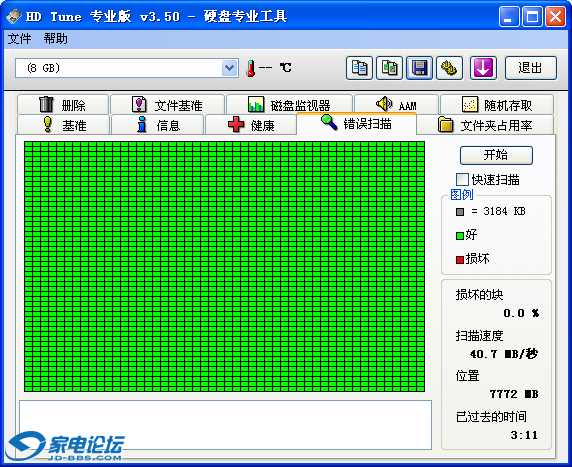
Task: Click the document icon on 文件基准 tab
Action: pos(139,104)
